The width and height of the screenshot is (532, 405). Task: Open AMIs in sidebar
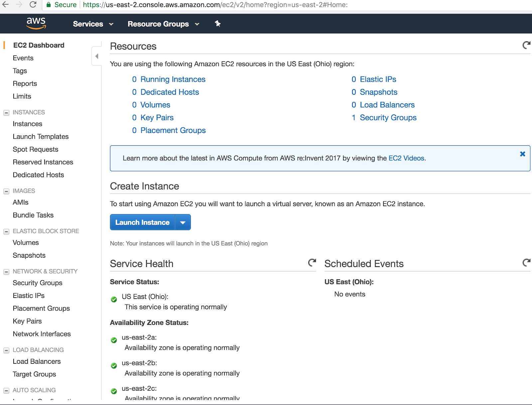point(21,202)
